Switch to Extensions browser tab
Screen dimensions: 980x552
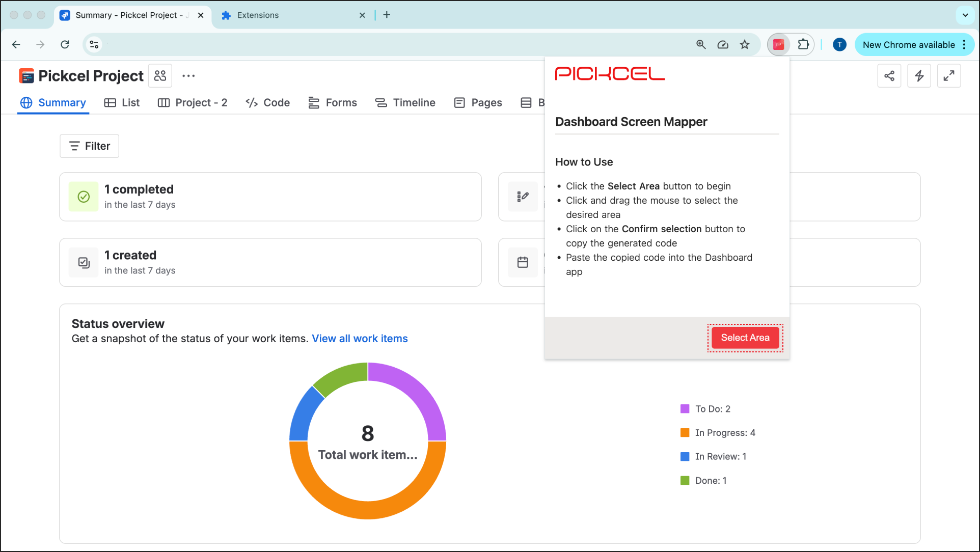pos(258,15)
